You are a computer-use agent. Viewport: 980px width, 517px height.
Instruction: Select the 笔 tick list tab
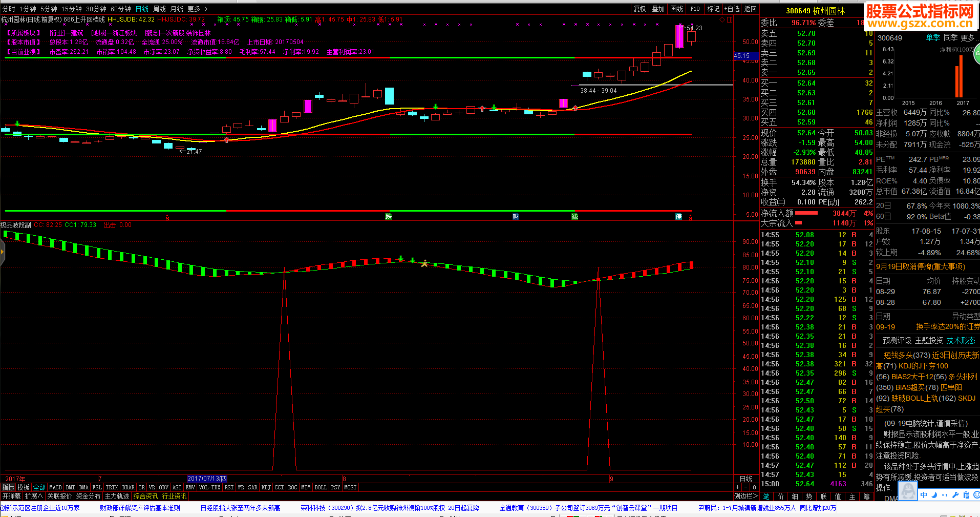[x=766, y=496]
